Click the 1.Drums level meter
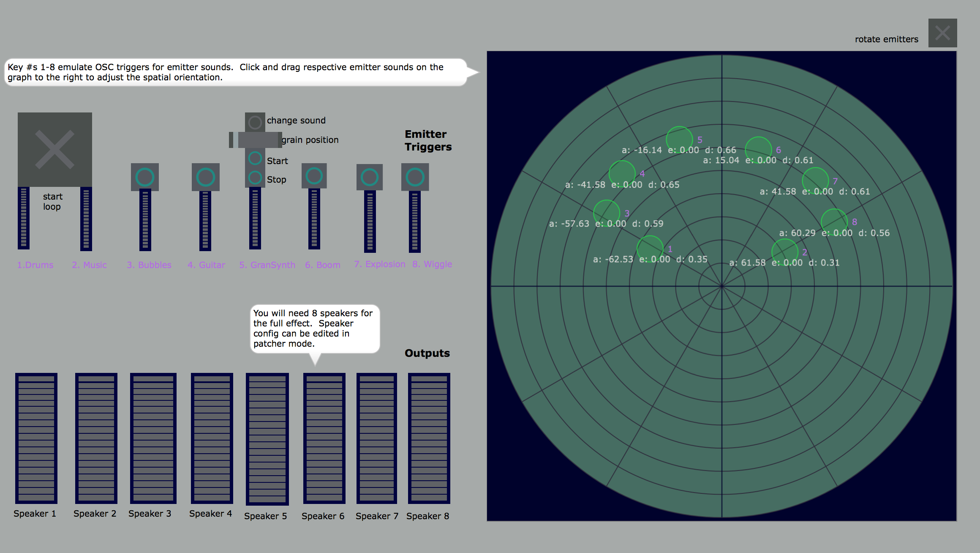Viewport: 980px width, 553px height. coord(24,218)
